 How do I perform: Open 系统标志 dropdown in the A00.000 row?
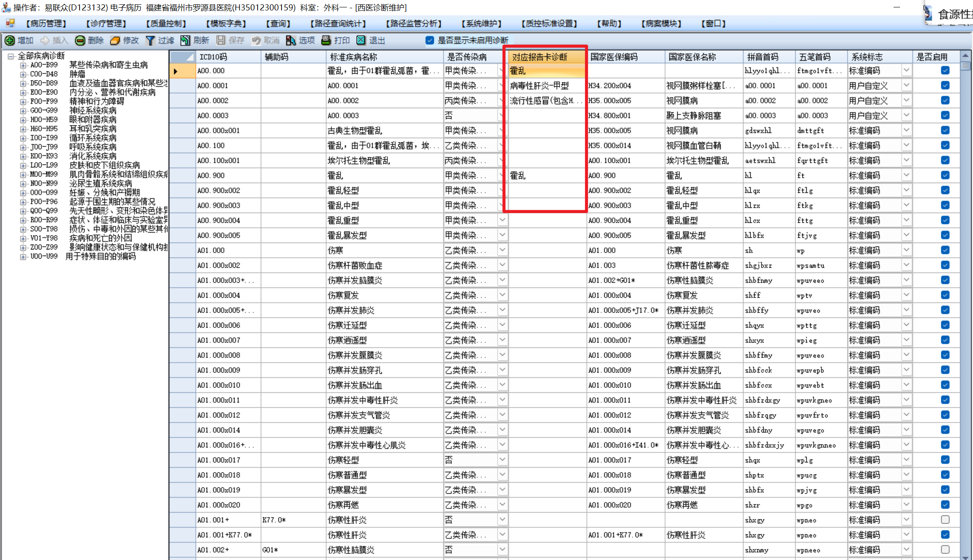point(906,70)
